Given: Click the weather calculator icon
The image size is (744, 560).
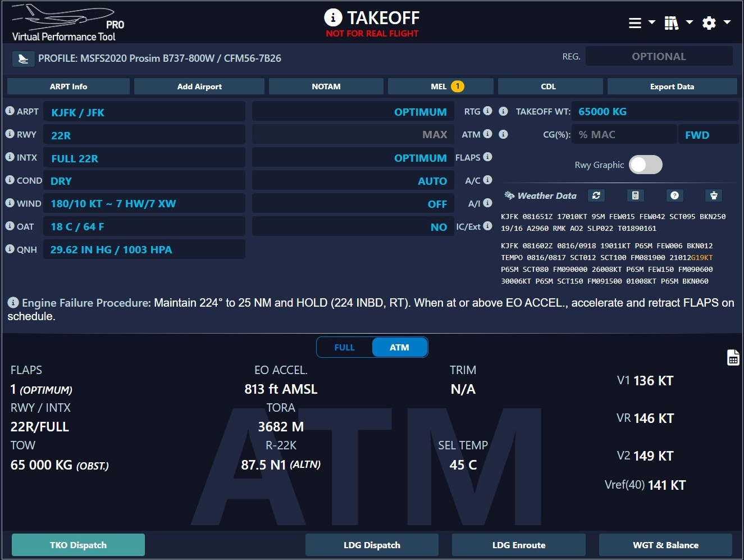Looking at the screenshot, I should pyautogui.click(x=635, y=195).
